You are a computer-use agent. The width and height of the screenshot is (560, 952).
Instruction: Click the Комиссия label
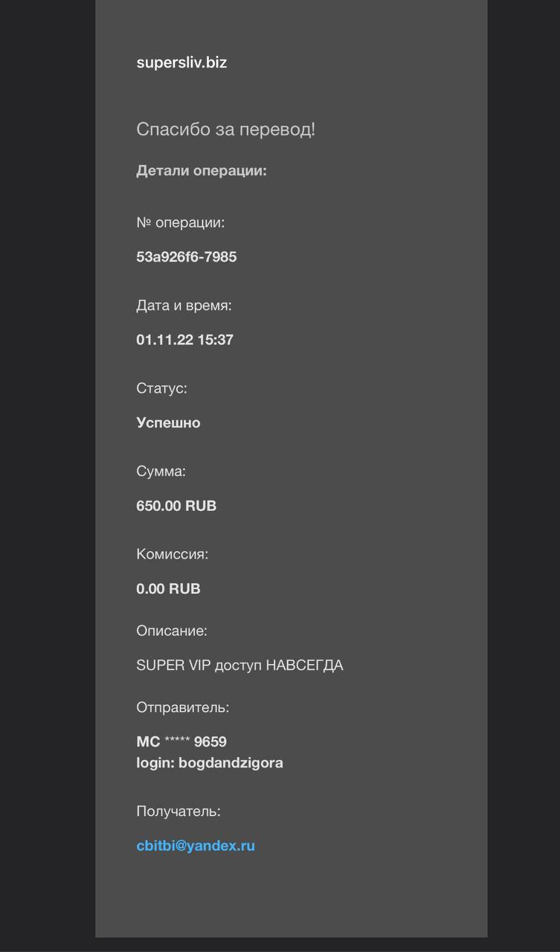(x=172, y=554)
